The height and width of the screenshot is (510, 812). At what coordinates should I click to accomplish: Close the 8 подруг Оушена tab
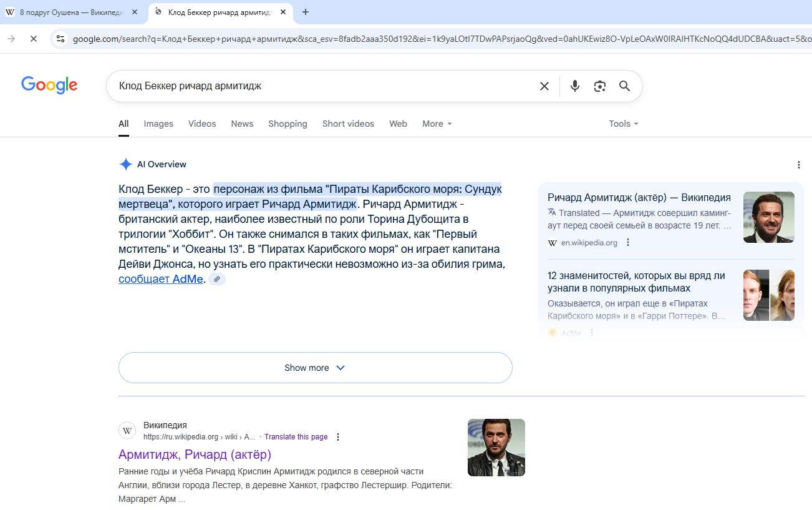pos(135,12)
